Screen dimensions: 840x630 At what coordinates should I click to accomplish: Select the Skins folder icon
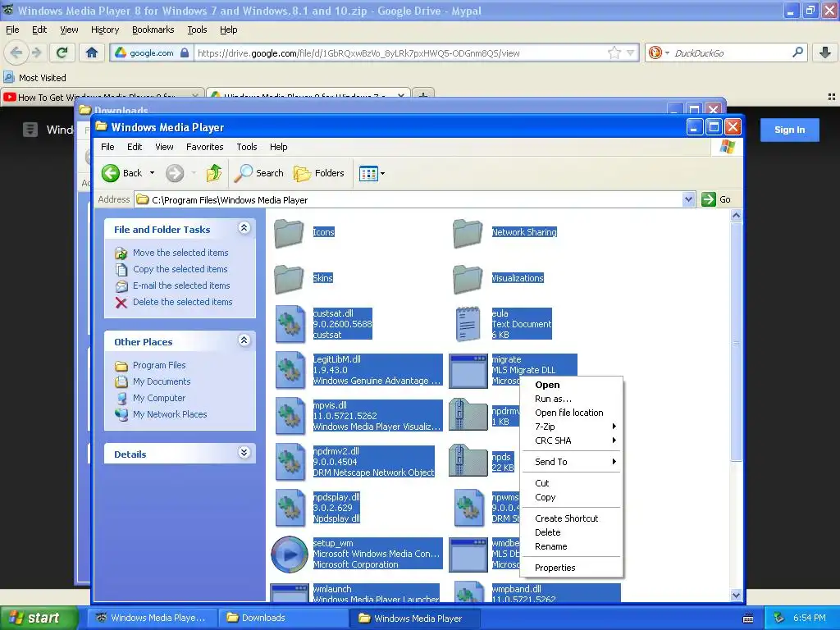coord(289,279)
